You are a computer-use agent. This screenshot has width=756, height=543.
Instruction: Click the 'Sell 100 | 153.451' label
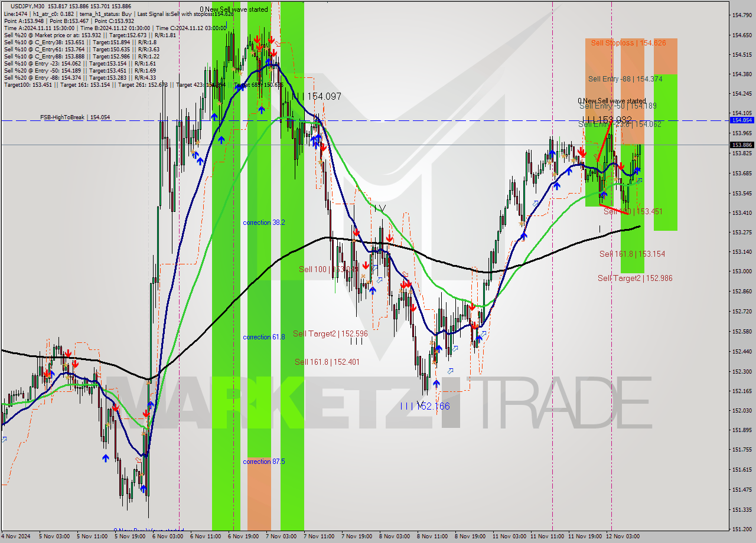point(633,211)
